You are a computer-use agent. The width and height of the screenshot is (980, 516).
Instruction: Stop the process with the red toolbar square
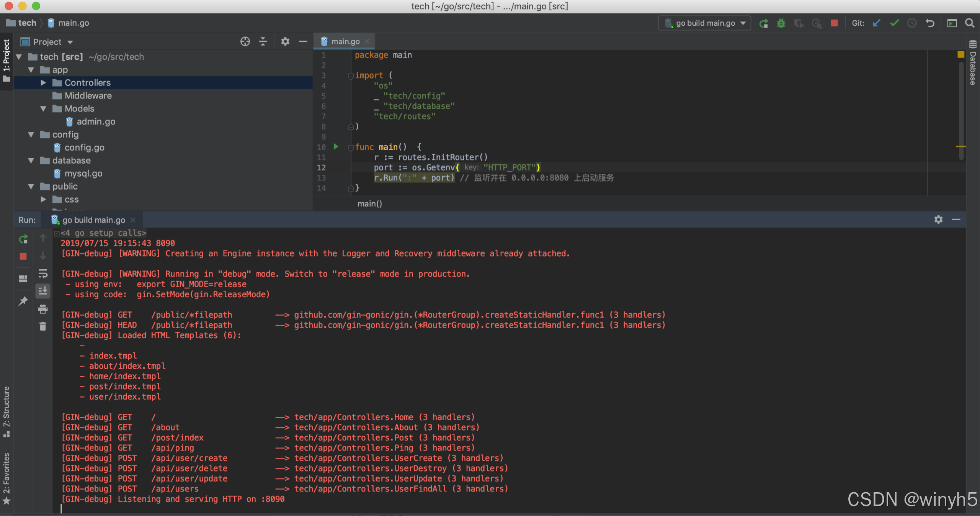coord(834,23)
